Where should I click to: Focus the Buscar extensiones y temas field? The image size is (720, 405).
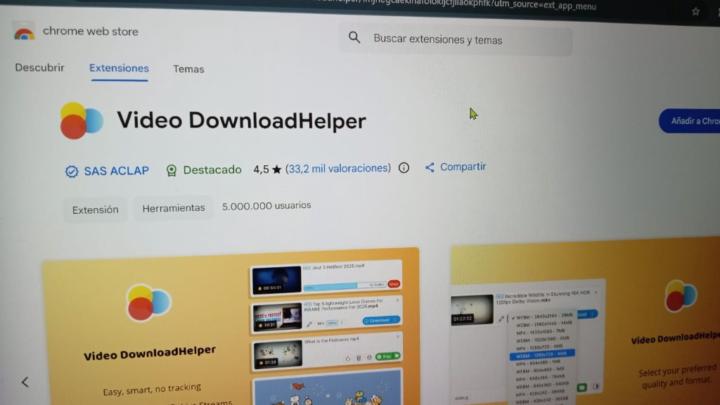456,40
